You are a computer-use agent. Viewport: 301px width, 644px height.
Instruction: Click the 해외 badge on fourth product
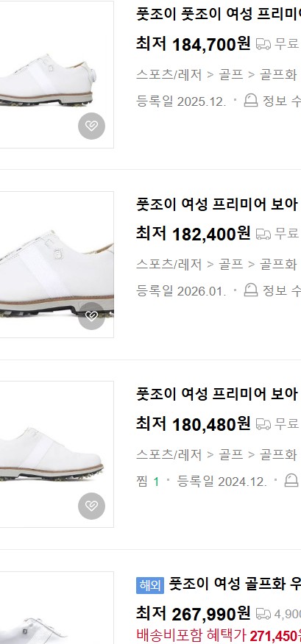pos(150,585)
